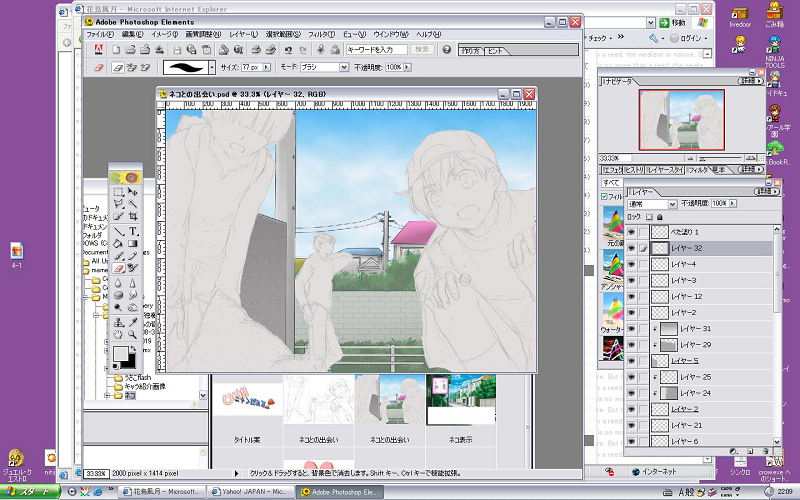
Task: Open the モード ブラシ dropdown
Action: pyautogui.click(x=344, y=67)
